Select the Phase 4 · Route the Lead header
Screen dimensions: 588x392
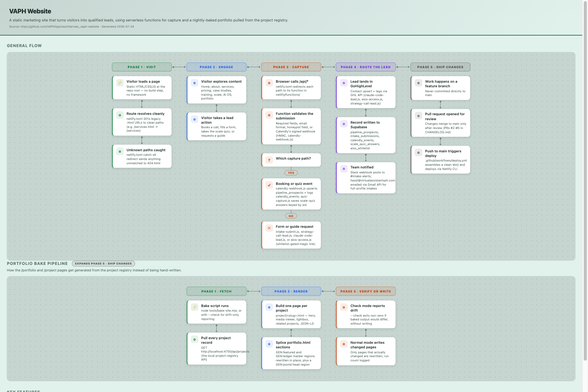pyautogui.click(x=366, y=67)
